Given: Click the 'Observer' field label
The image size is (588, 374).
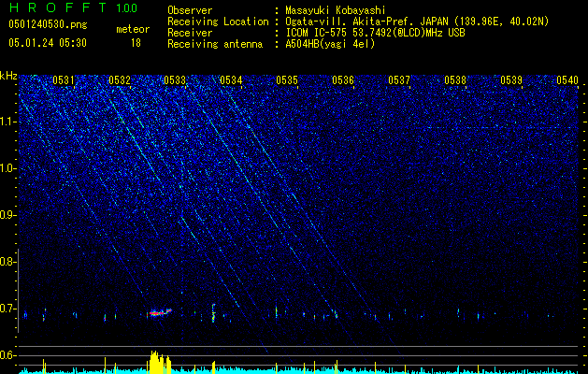Looking at the screenshot, I should point(190,10).
